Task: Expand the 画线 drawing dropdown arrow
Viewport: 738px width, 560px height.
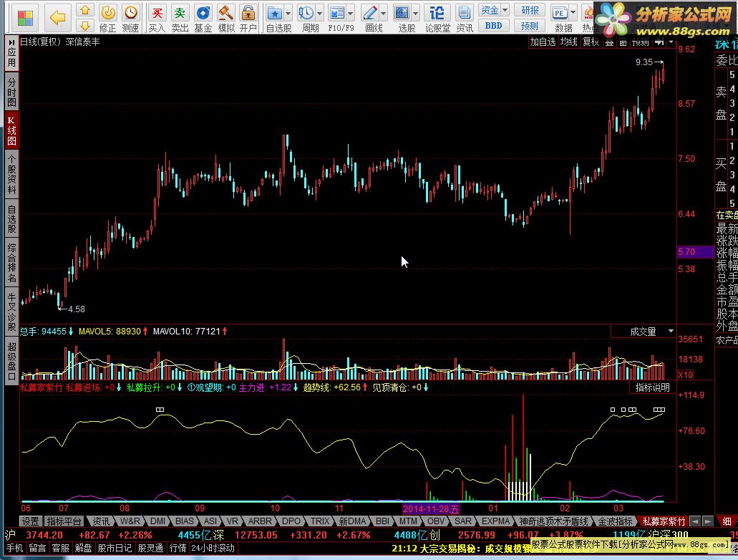Action: (383, 13)
